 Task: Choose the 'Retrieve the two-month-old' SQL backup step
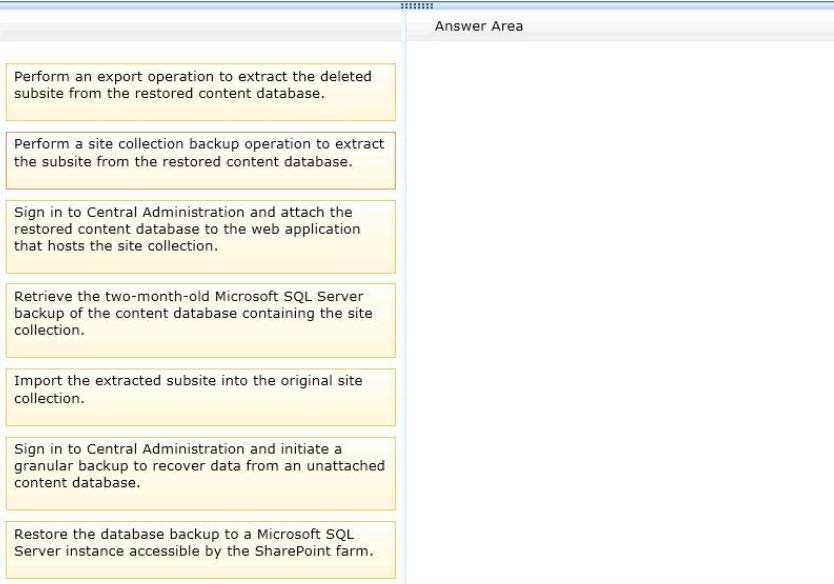(201, 320)
